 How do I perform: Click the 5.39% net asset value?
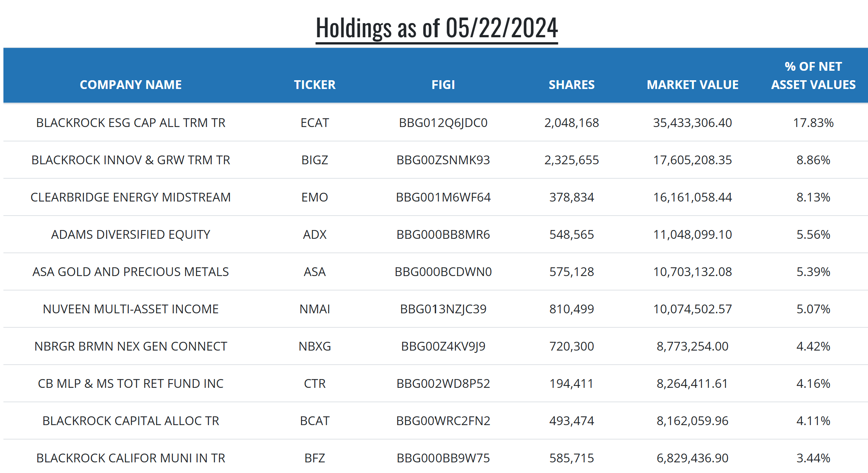coord(813,272)
